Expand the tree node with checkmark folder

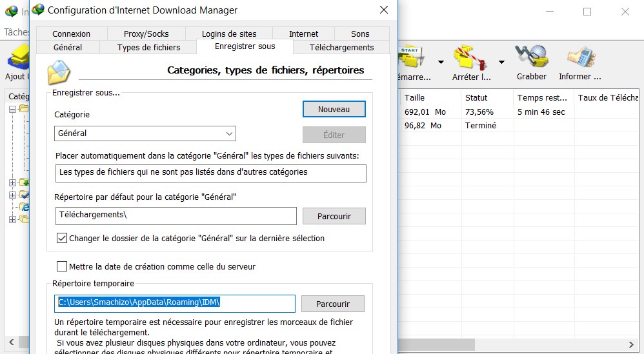click(13, 195)
